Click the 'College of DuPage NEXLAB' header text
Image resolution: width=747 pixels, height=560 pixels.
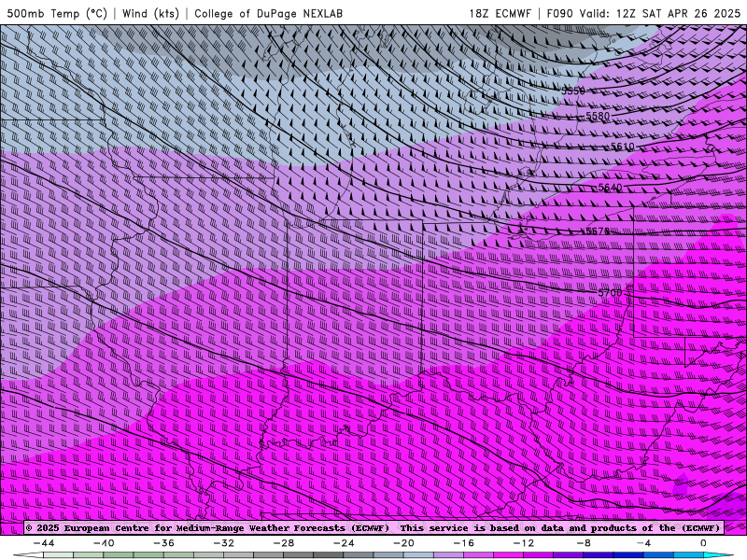pos(268,13)
